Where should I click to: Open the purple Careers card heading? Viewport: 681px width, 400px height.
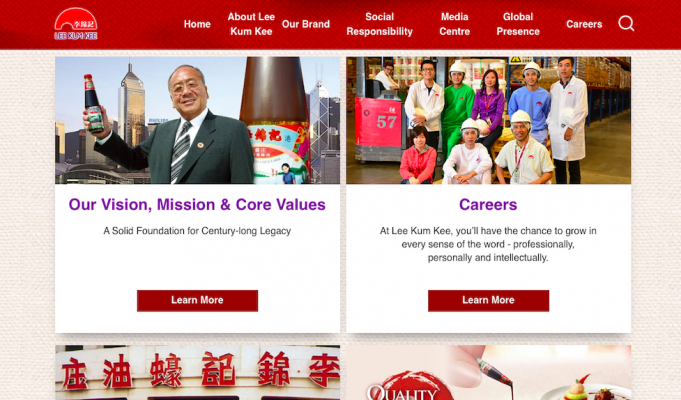pos(488,205)
